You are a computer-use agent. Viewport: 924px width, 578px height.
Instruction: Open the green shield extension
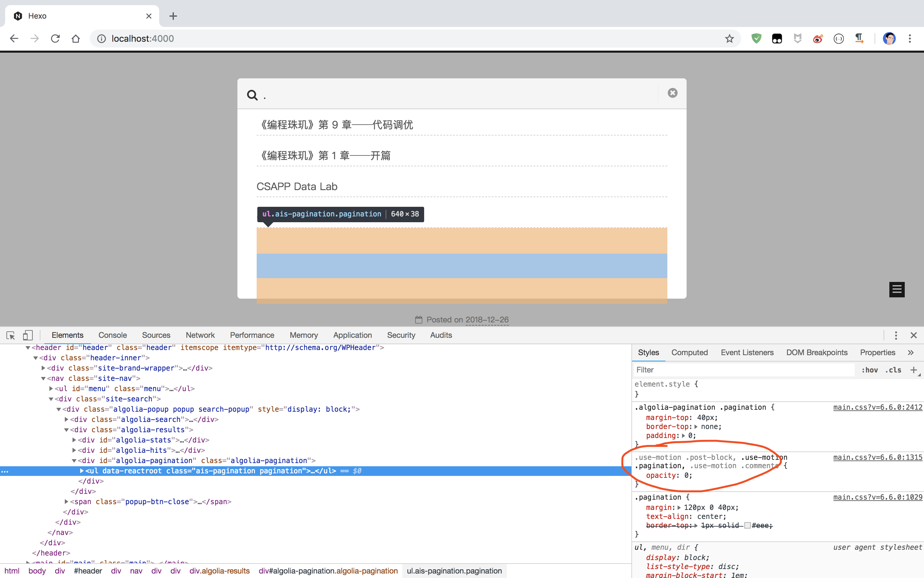click(x=757, y=39)
